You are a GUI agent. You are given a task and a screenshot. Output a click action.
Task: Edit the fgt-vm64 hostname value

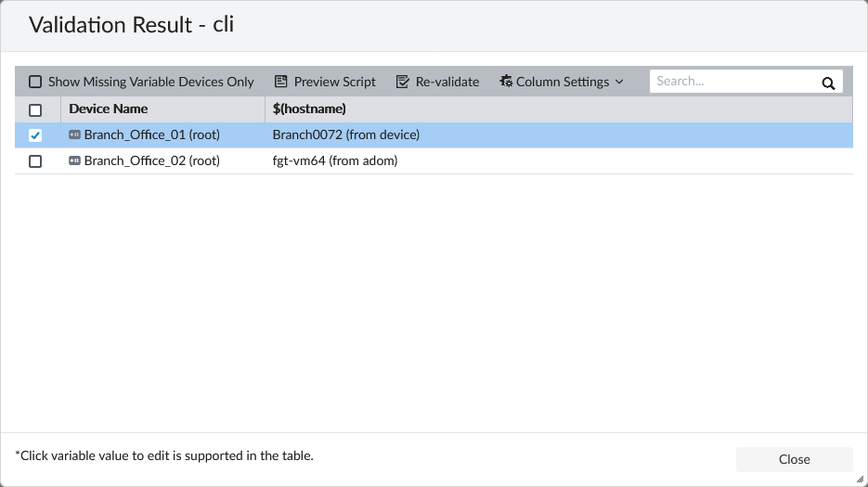(335, 160)
